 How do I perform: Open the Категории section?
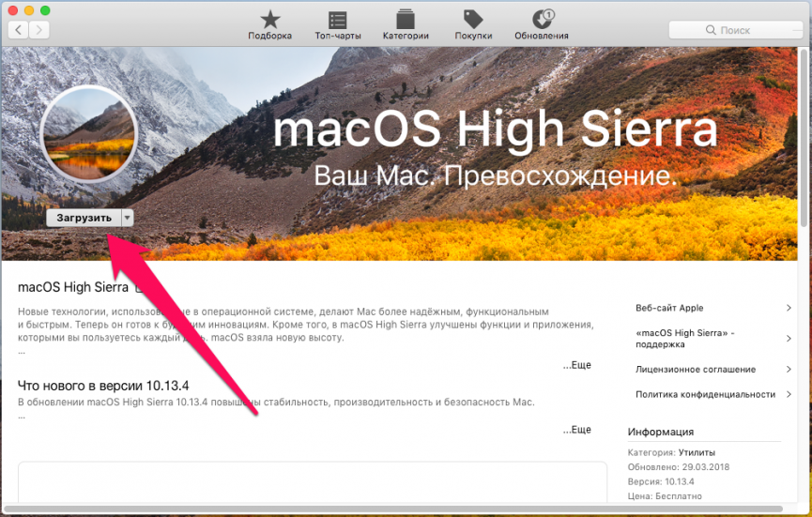(x=406, y=24)
